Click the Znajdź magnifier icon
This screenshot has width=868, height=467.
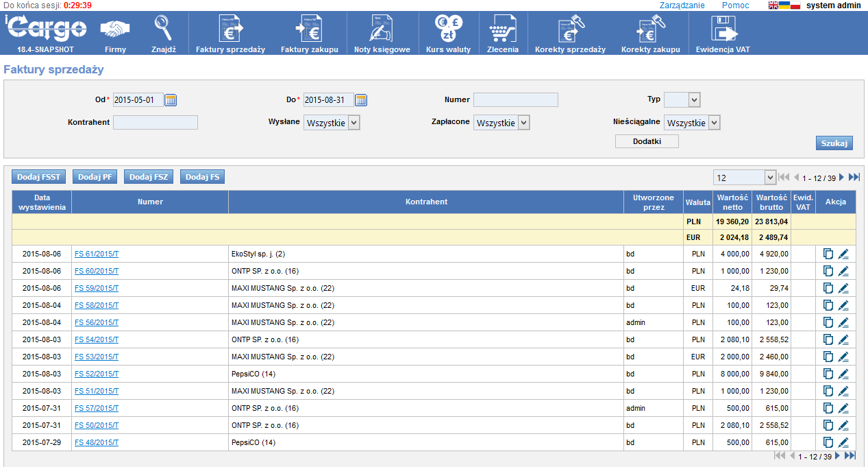pos(163,29)
